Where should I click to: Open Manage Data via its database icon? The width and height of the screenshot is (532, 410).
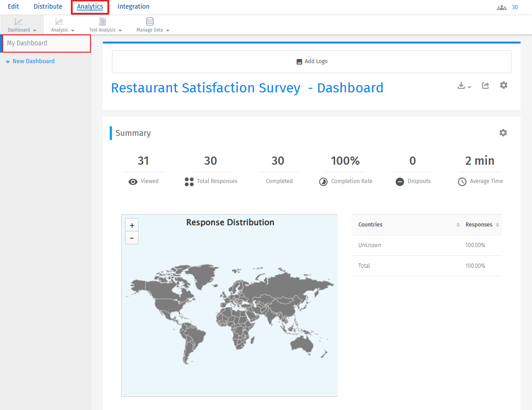pyautogui.click(x=149, y=21)
